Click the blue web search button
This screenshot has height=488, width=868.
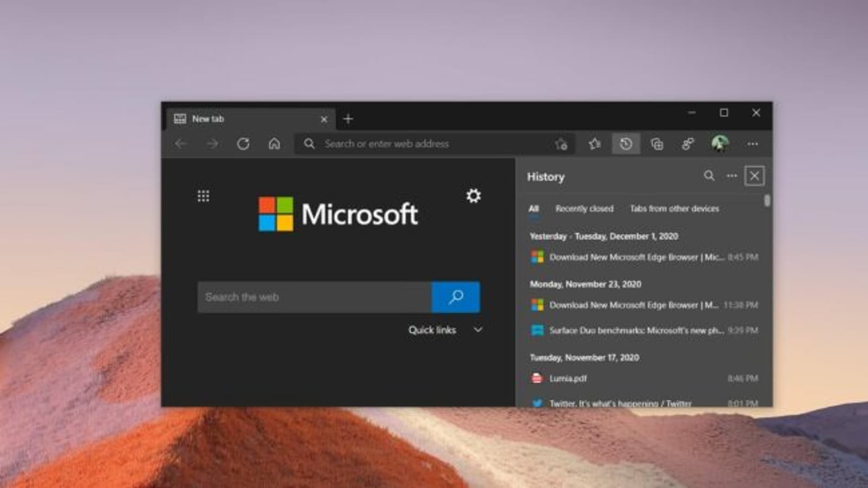tap(456, 297)
